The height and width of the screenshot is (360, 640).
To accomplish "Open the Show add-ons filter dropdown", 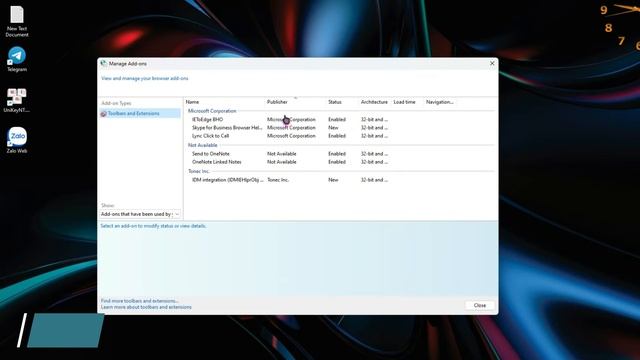I will pos(140,214).
